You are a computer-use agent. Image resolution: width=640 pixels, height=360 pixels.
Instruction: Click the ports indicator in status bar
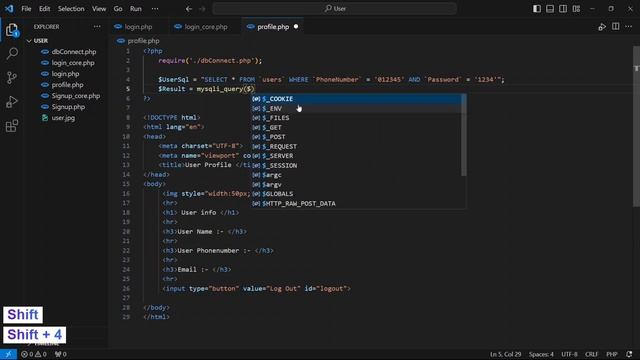60,354
